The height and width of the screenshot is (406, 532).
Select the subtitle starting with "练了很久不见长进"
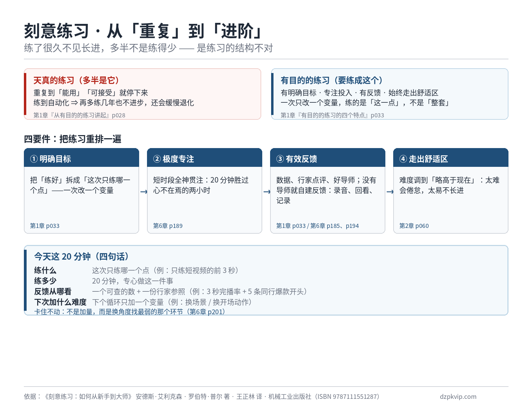tap(148, 48)
